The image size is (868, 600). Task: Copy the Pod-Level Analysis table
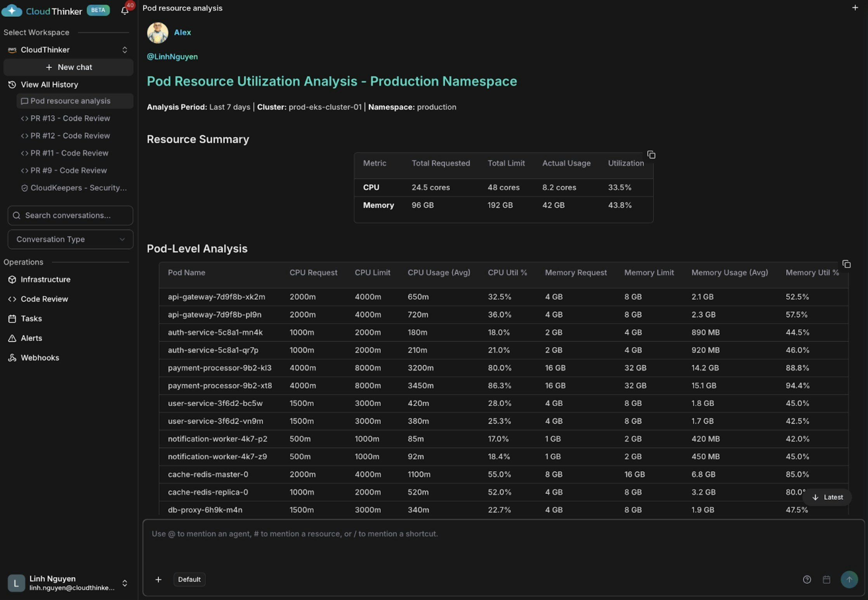[x=846, y=264]
